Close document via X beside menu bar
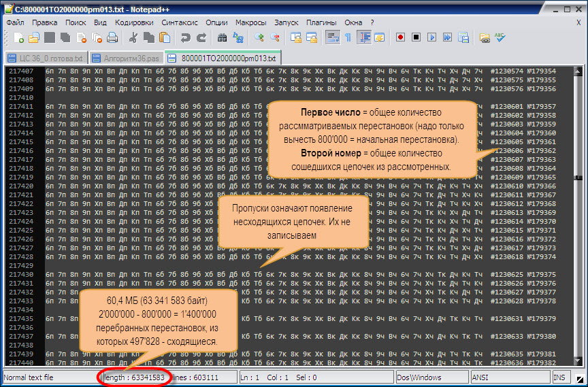The image size is (588, 387). point(578,22)
